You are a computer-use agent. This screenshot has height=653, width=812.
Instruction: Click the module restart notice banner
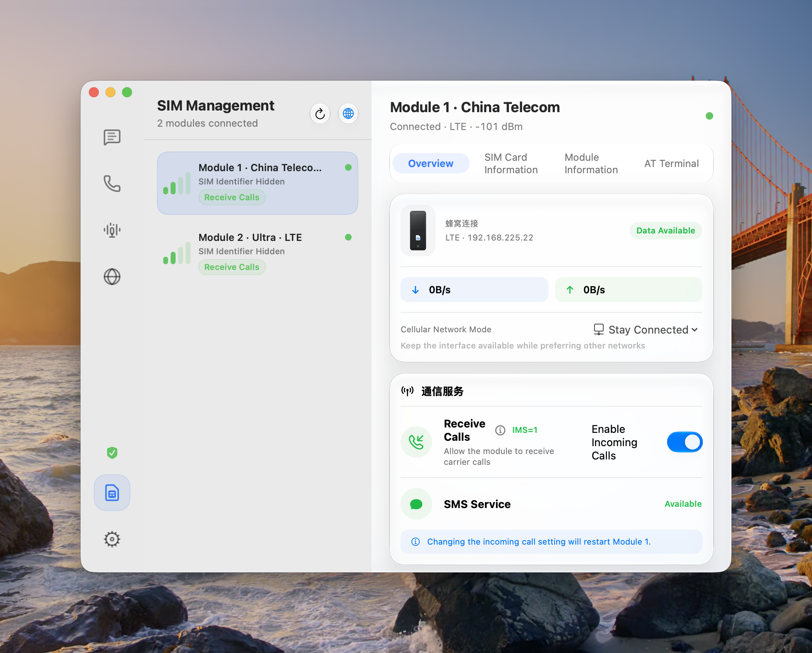pyautogui.click(x=551, y=542)
